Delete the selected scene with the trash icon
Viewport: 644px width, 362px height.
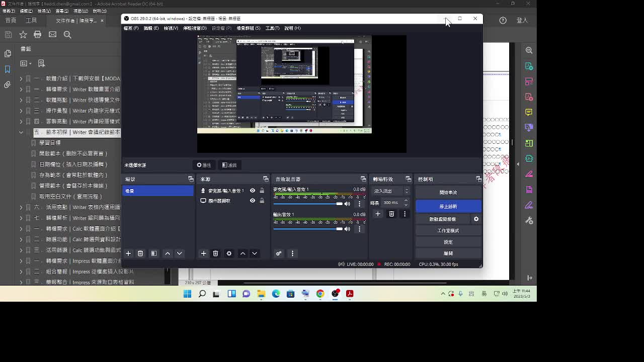(x=140, y=253)
